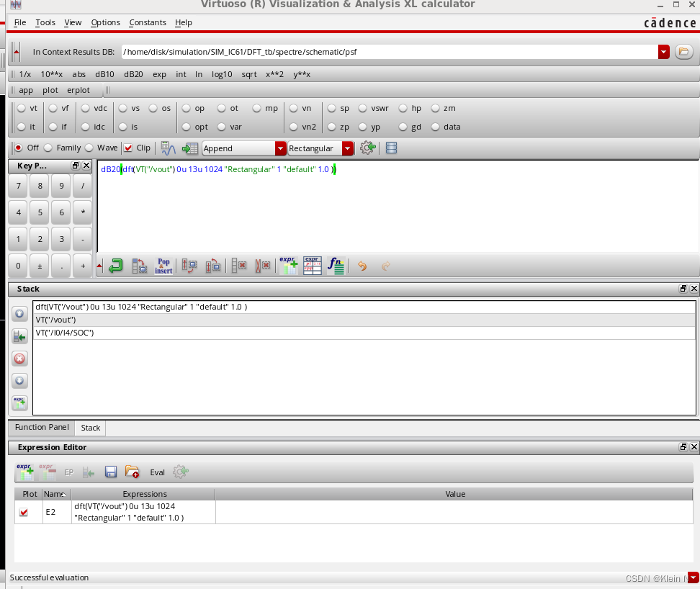Click the clear stack X icon in buffer toolbar
The width and height of the screenshot is (700, 589).
coord(262,266)
